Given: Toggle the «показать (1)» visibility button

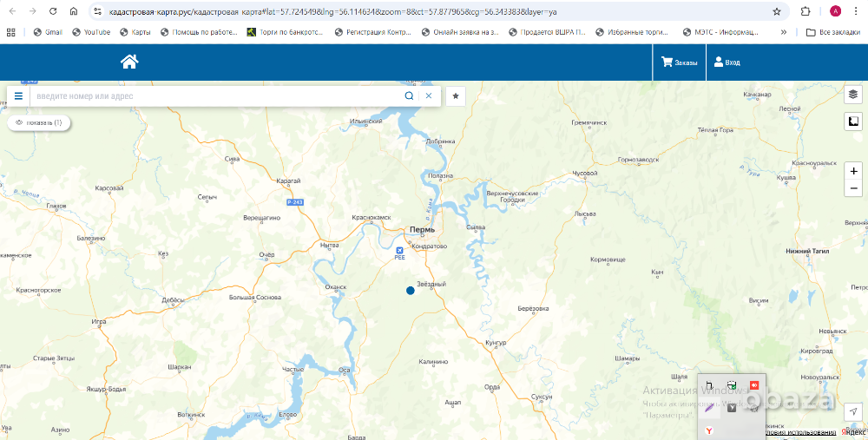Looking at the screenshot, I should pyautogui.click(x=39, y=122).
